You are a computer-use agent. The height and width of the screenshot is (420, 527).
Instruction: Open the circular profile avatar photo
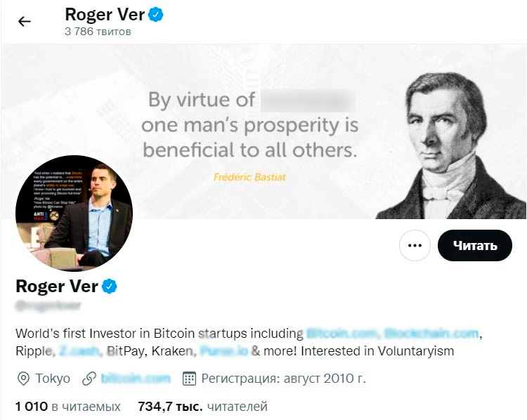[74, 214]
